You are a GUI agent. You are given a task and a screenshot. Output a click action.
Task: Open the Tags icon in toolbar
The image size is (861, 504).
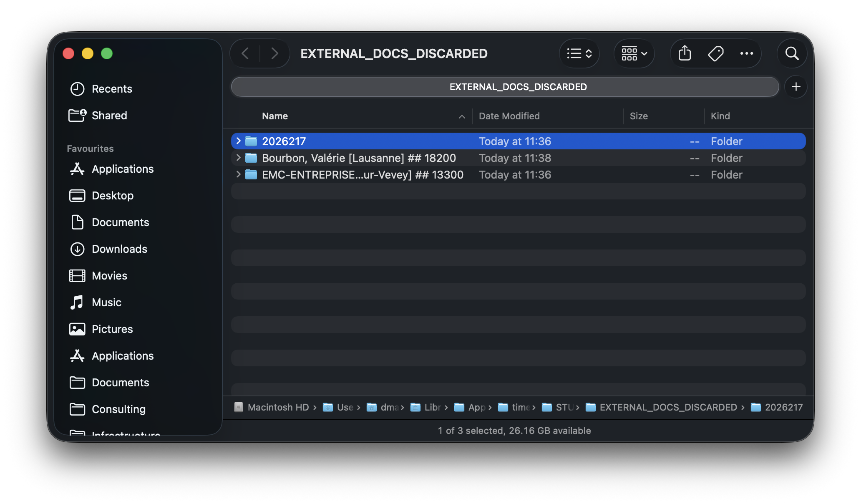716,53
